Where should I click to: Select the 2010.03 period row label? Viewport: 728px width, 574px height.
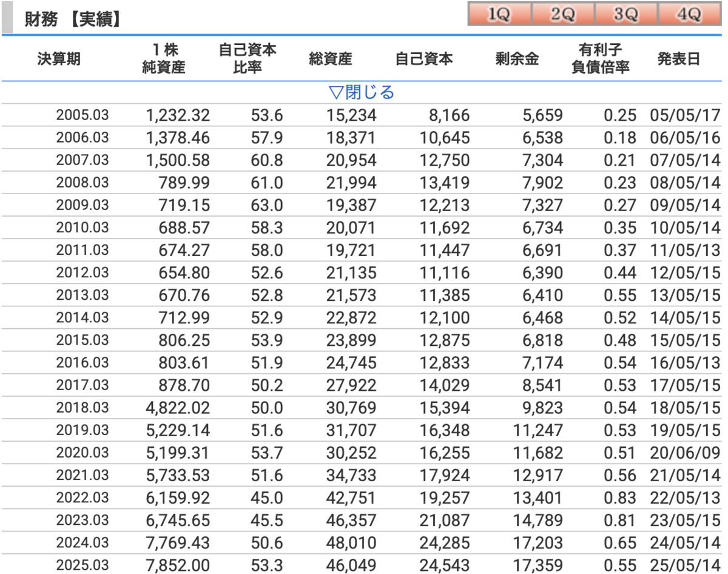click(83, 228)
